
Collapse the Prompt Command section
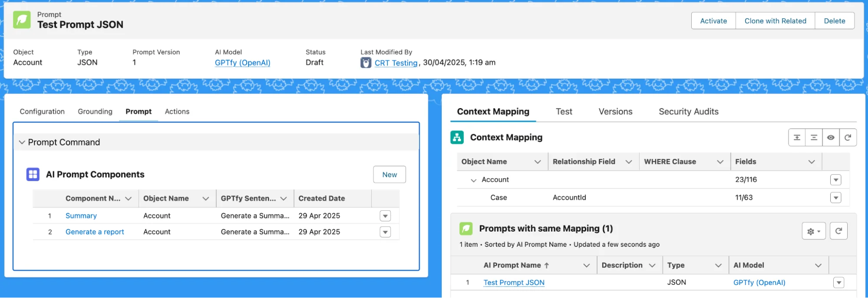pyautogui.click(x=22, y=142)
